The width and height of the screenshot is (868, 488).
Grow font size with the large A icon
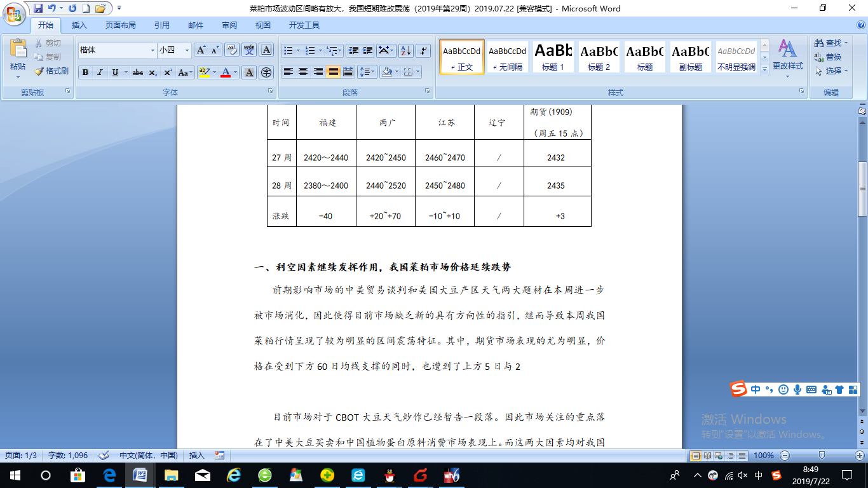pyautogui.click(x=201, y=50)
